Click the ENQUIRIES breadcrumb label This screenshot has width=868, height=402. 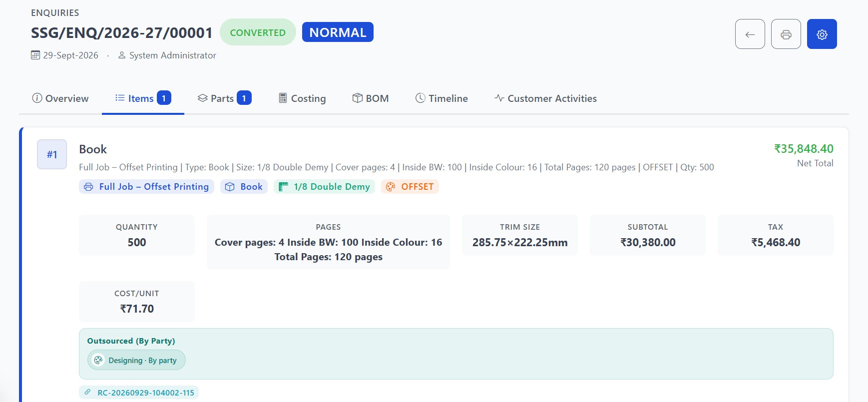pos(55,13)
